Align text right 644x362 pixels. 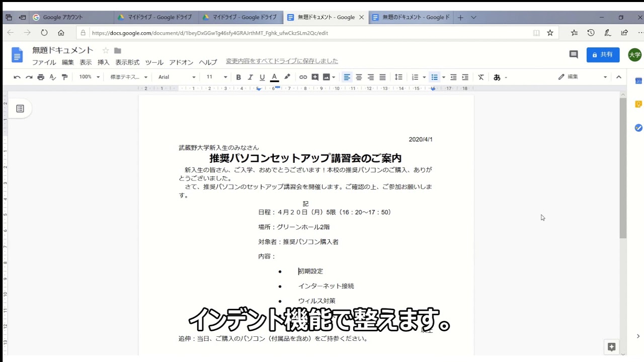(x=371, y=77)
